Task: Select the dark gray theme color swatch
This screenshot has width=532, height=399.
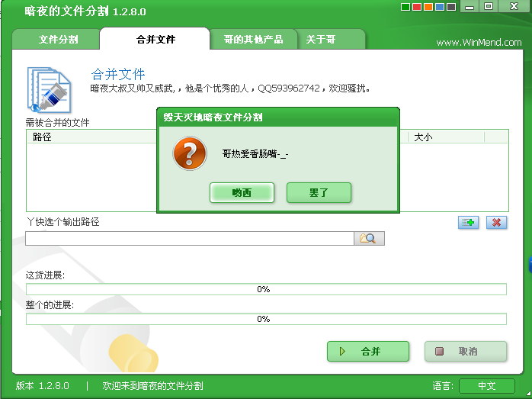Action: [451, 7]
